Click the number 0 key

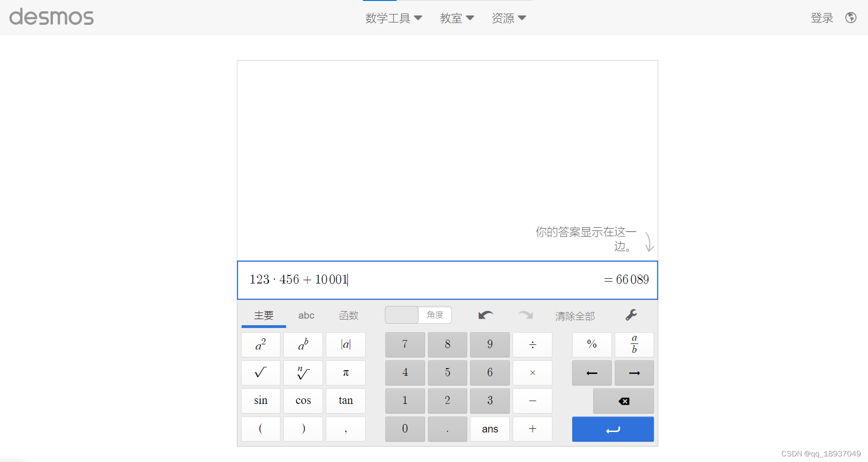(405, 429)
